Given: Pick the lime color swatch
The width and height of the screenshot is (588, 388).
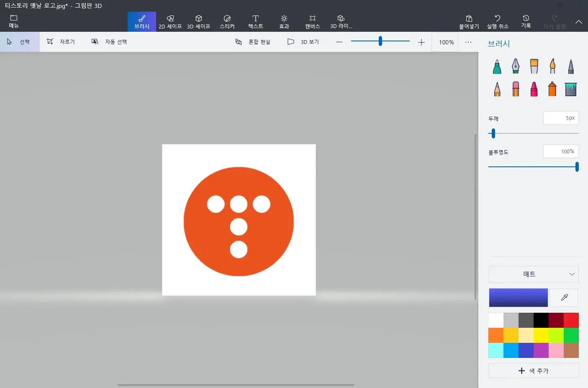Looking at the screenshot, I should (x=556, y=335).
